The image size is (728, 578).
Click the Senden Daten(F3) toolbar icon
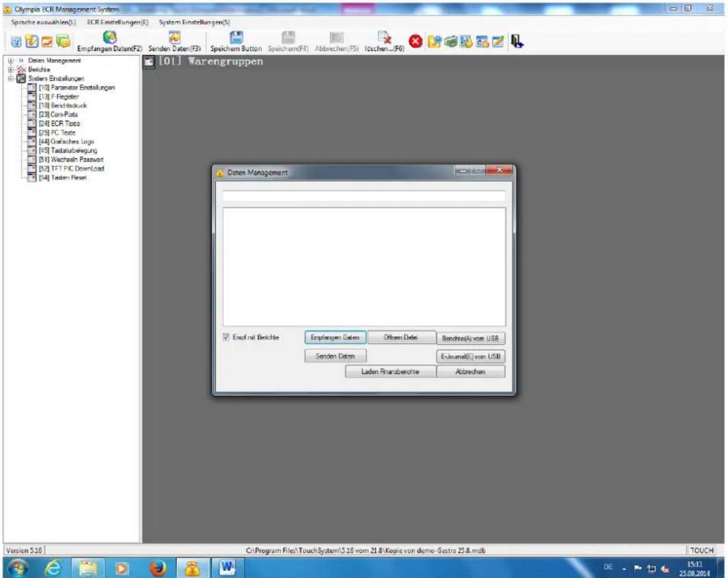(175, 37)
